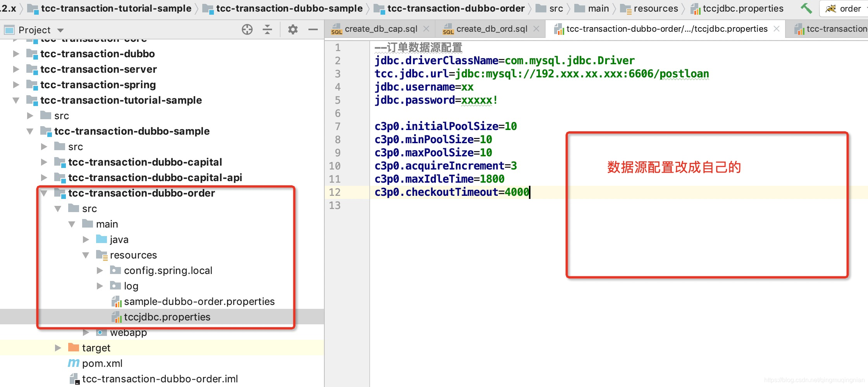Close the create_db_ord.sql tab

pyautogui.click(x=536, y=29)
